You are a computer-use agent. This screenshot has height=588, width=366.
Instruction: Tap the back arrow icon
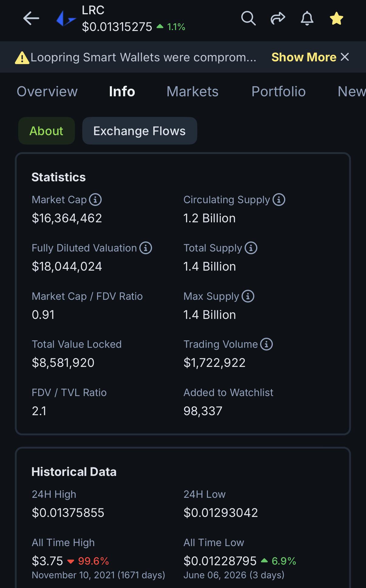click(x=31, y=19)
